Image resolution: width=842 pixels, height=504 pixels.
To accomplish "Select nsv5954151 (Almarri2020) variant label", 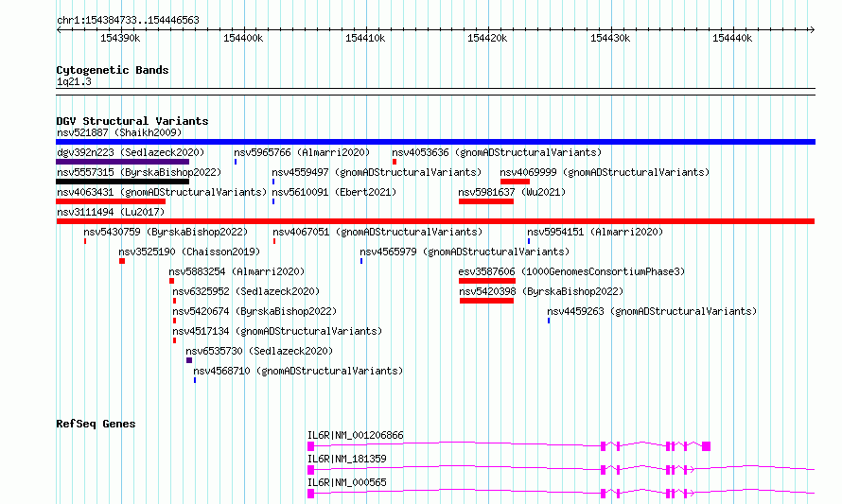I will [595, 232].
